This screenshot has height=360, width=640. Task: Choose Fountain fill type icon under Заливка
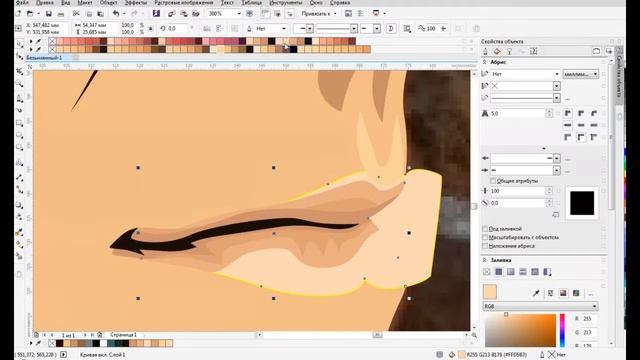tap(511, 272)
